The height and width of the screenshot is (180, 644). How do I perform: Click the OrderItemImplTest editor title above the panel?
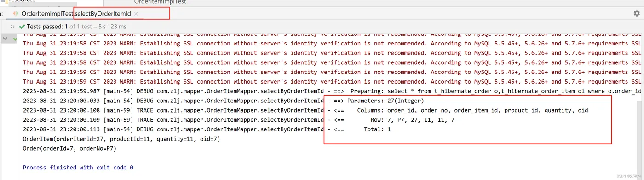tap(160, 2)
